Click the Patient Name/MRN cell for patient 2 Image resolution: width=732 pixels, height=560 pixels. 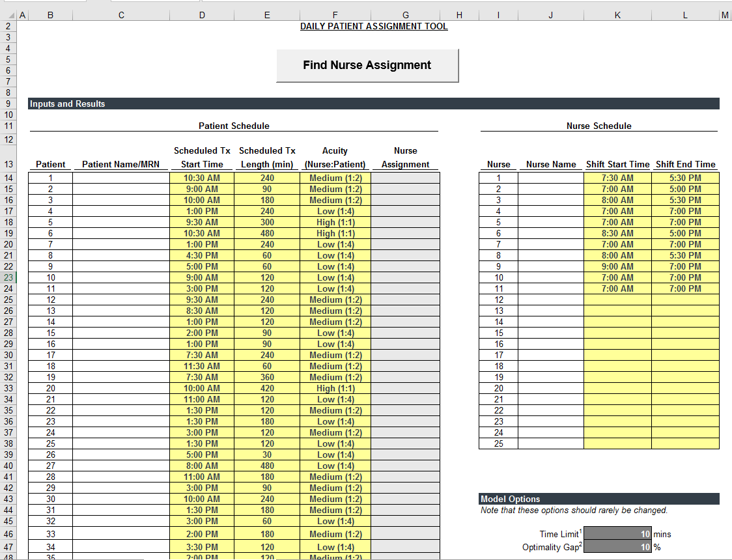click(x=120, y=189)
